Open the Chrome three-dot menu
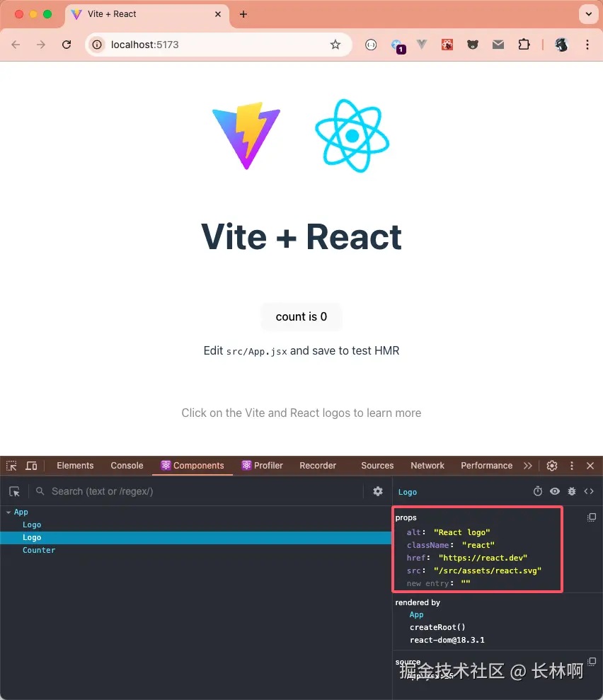 tap(587, 45)
